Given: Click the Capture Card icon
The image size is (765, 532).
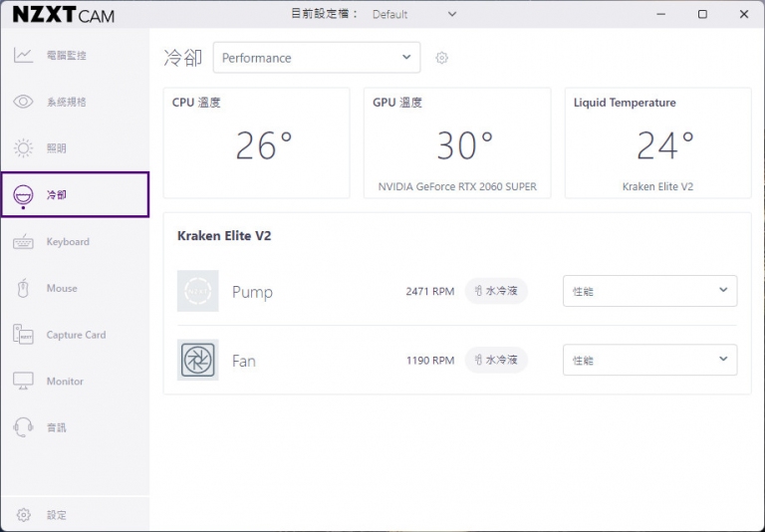Looking at the screenshot, I should (23, 335).
